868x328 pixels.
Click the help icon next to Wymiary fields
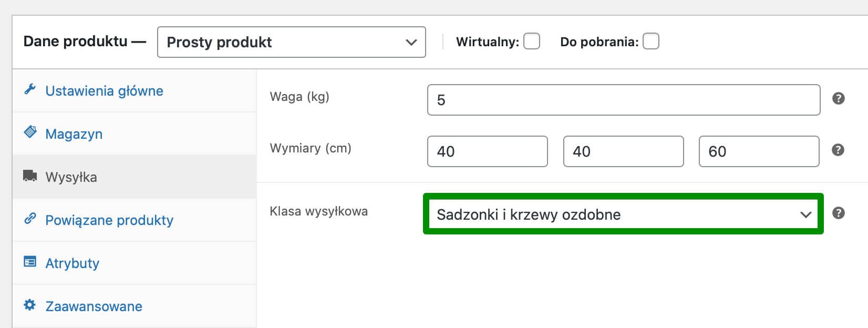tap(838, 150)
